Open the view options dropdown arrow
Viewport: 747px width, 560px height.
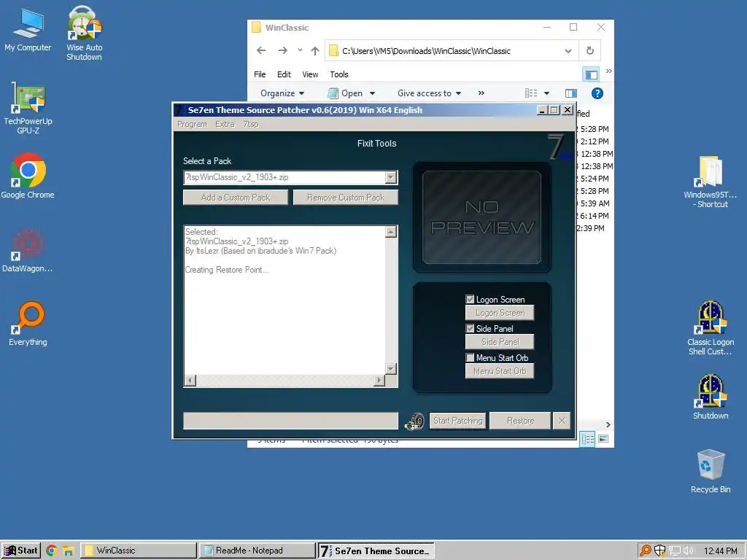coord(546,93)
